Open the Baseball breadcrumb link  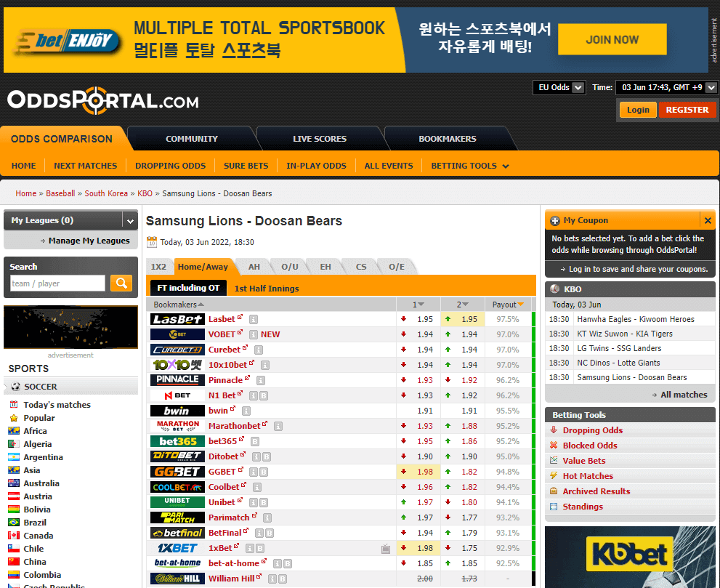pyautogui.click(x=60, y=193)
